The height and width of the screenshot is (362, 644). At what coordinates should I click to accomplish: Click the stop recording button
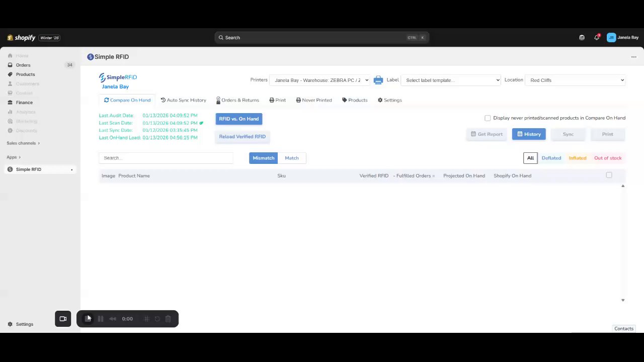[88, 319]
